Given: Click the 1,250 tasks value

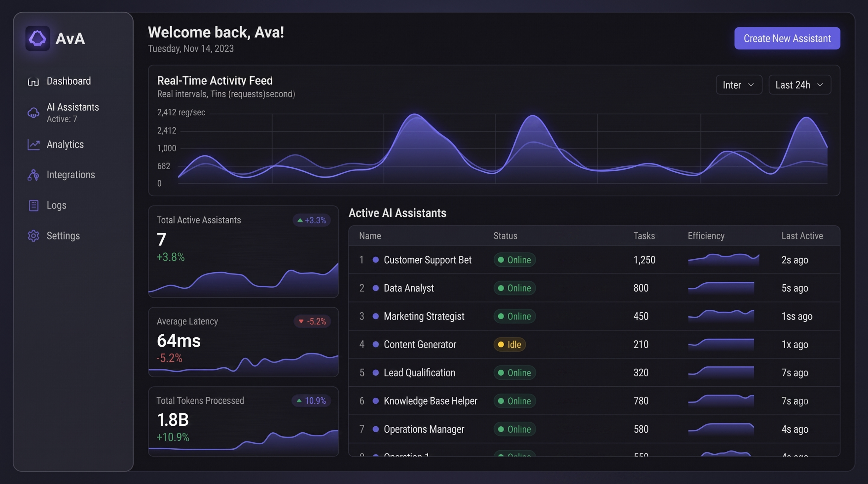Looking at the screenshot, I should (644, 260).
